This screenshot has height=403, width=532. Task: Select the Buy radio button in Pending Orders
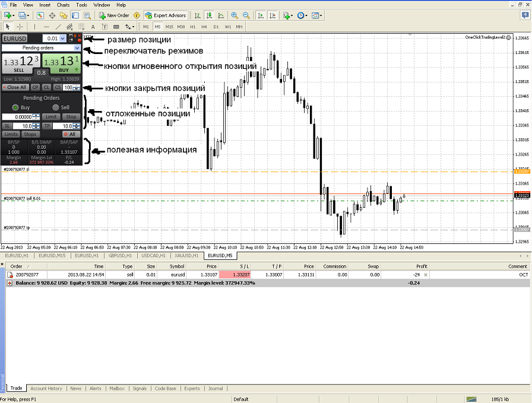coord(15,107)
